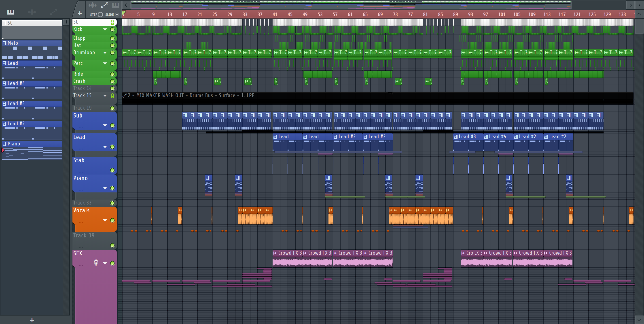Click the playhead start marker at bar 1

click(x=124, y=12)
